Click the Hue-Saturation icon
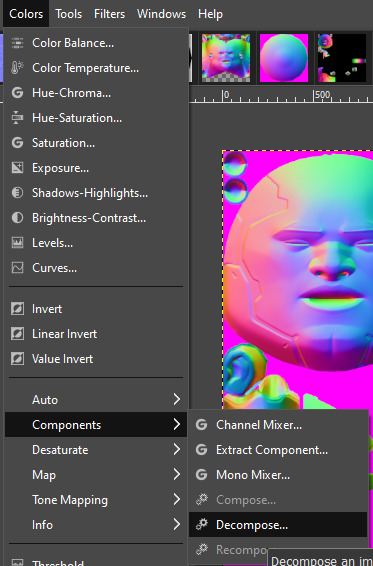Screen dimensions: 373x566 coord(17,118)
